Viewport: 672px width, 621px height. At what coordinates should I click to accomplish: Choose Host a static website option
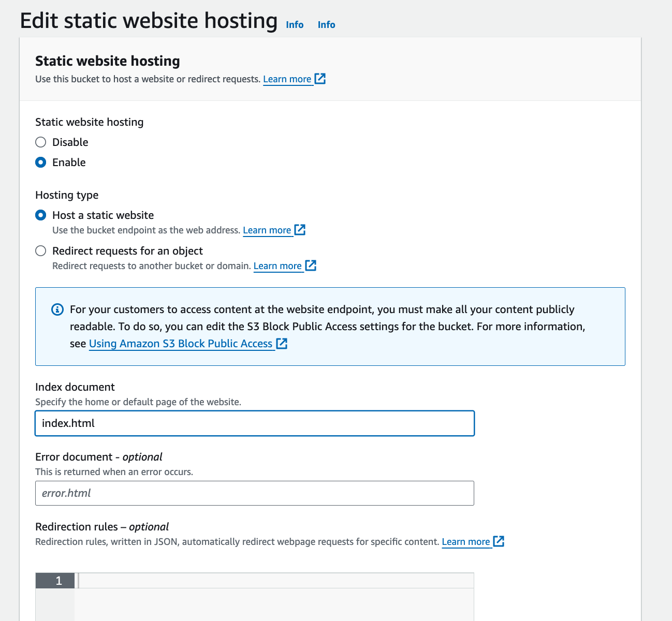tap(41, 215)
